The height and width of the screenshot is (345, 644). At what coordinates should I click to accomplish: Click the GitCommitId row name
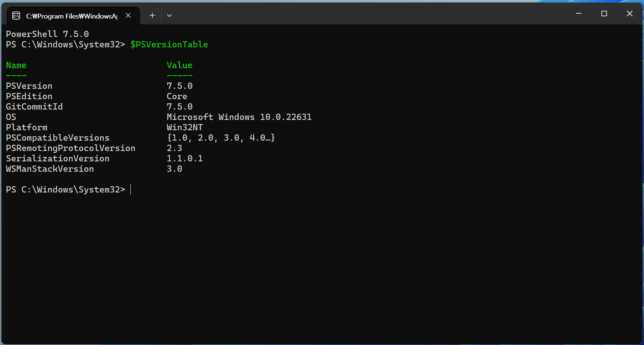coord(34,107)
